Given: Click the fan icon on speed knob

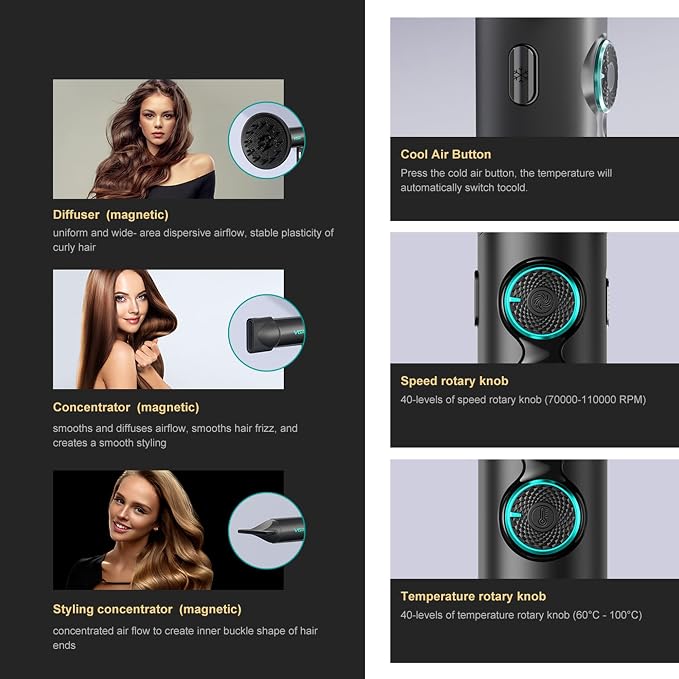Looking at the screenshot, I should coord(540,299).
